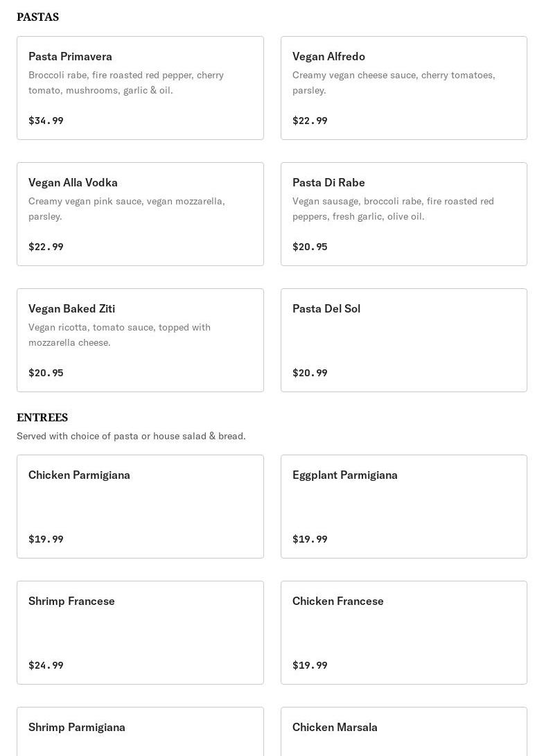Open the Chicken Parmigiana entree
544x756 pixels.
pyautogui.click(x=140, y=506)
